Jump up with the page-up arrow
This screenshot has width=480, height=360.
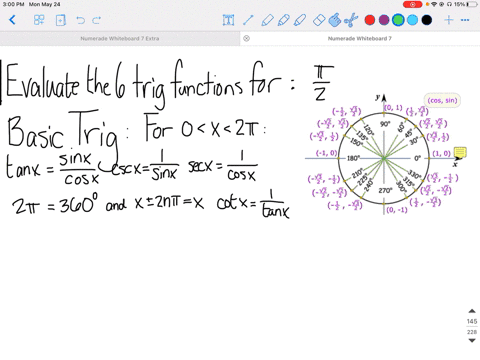click(472, 311)
